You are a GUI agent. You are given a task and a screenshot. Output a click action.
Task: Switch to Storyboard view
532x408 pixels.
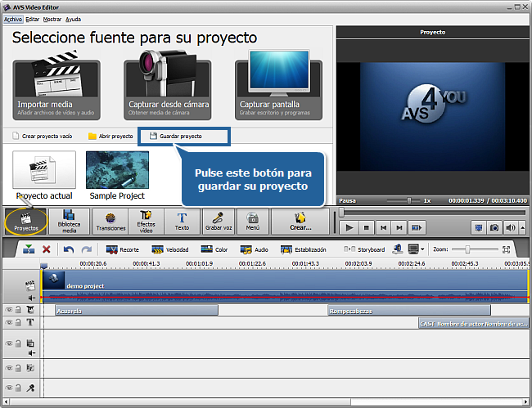[364, 249]
